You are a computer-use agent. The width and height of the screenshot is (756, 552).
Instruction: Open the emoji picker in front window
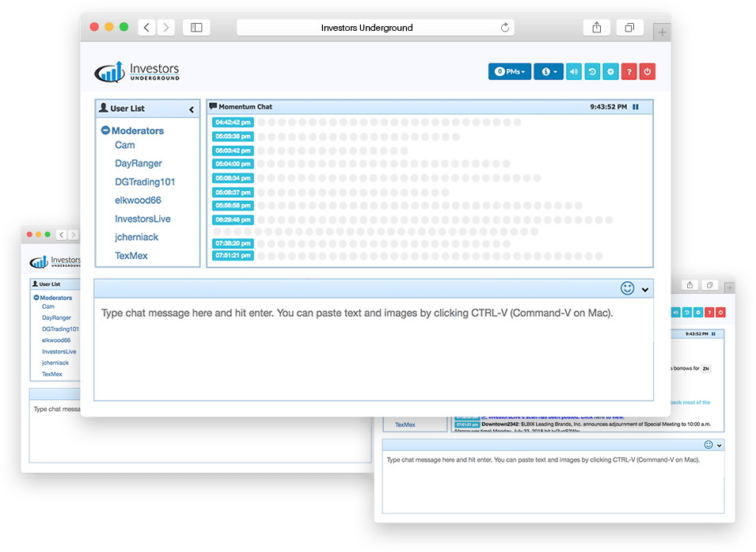[x=627, y=288]
